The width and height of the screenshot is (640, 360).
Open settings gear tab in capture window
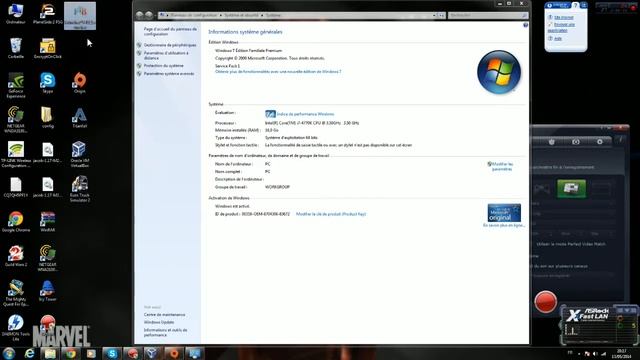[x=600, y=142]
